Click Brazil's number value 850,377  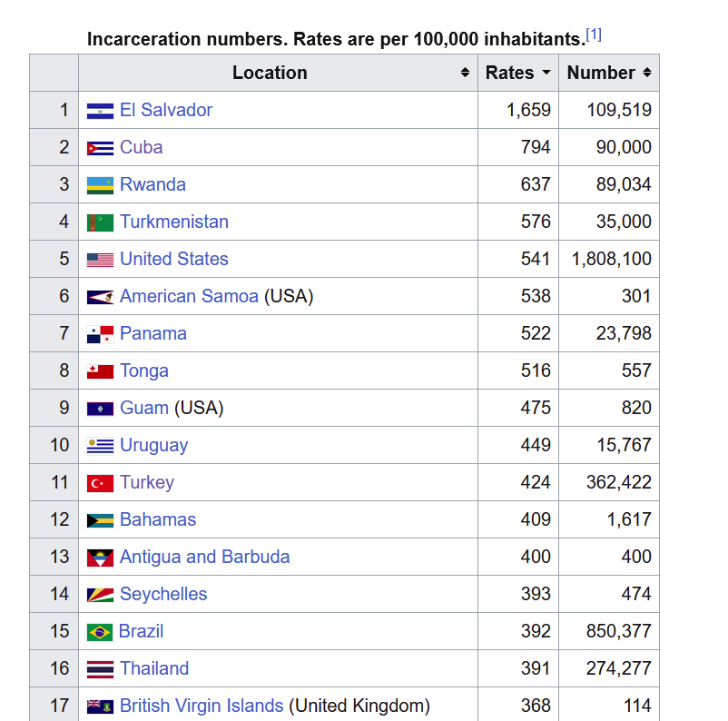point(619,631)
